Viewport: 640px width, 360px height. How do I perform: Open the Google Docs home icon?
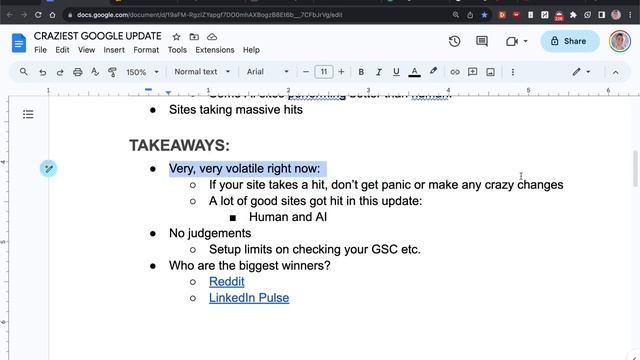(19, 43)
